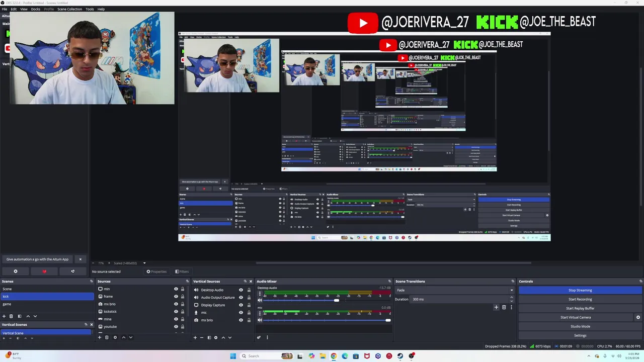Open the File menu
The height and width of the screenshot is (362, 644).
click(5, 9)
